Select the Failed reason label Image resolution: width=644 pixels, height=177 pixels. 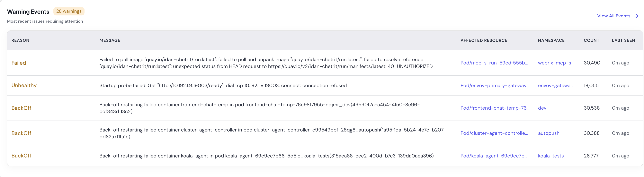tap(19, 63)
